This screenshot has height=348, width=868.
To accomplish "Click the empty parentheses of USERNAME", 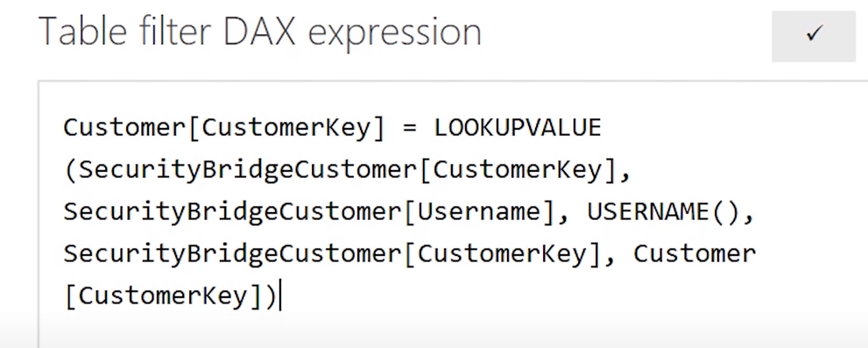I will tap(726, 212).
